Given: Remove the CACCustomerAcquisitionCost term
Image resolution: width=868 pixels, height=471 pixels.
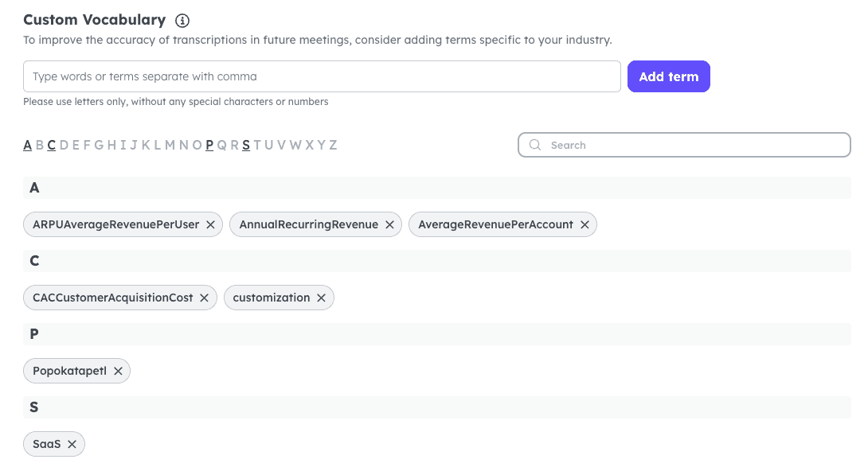Looking at the screenshot, I should coord(205,298).
